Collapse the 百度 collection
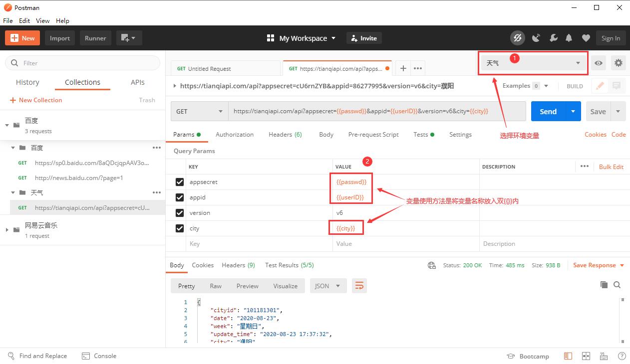Screen dimensions: 630x364 (7, 125)
